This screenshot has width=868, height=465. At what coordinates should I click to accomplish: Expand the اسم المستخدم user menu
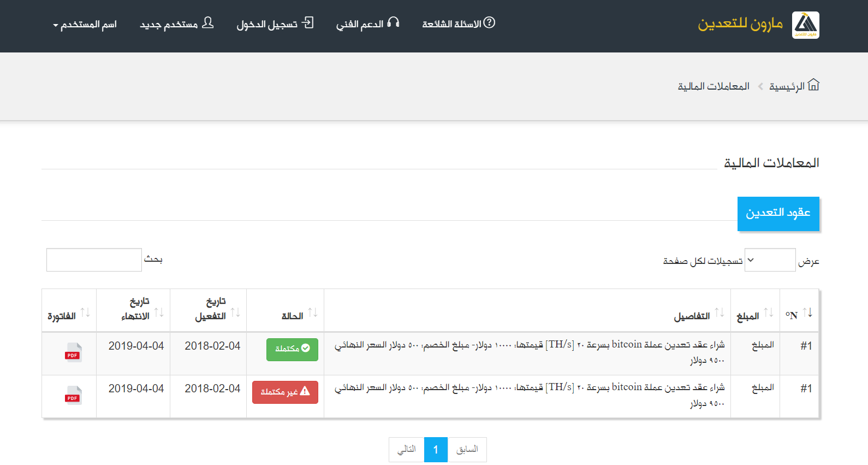(x=85, y=25)
